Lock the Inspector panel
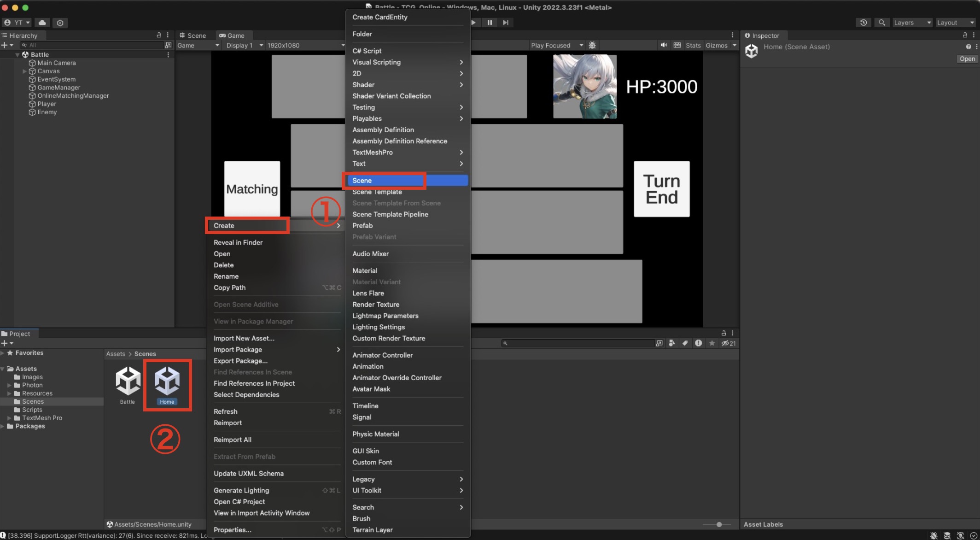The width and height of the screenshot is (980, 540). [x=964, y=35]
